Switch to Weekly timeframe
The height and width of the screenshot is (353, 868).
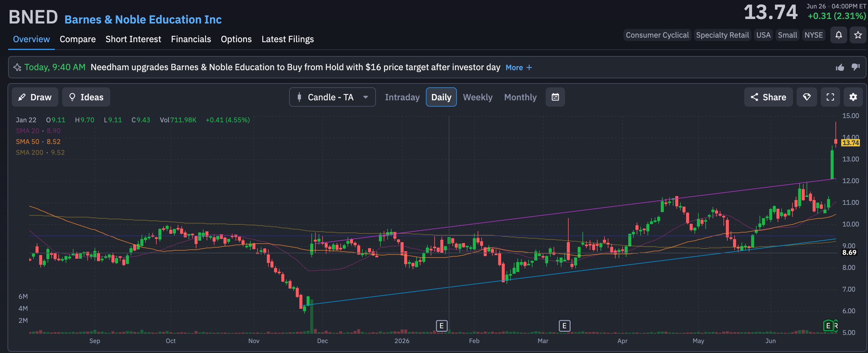[477, 97]
